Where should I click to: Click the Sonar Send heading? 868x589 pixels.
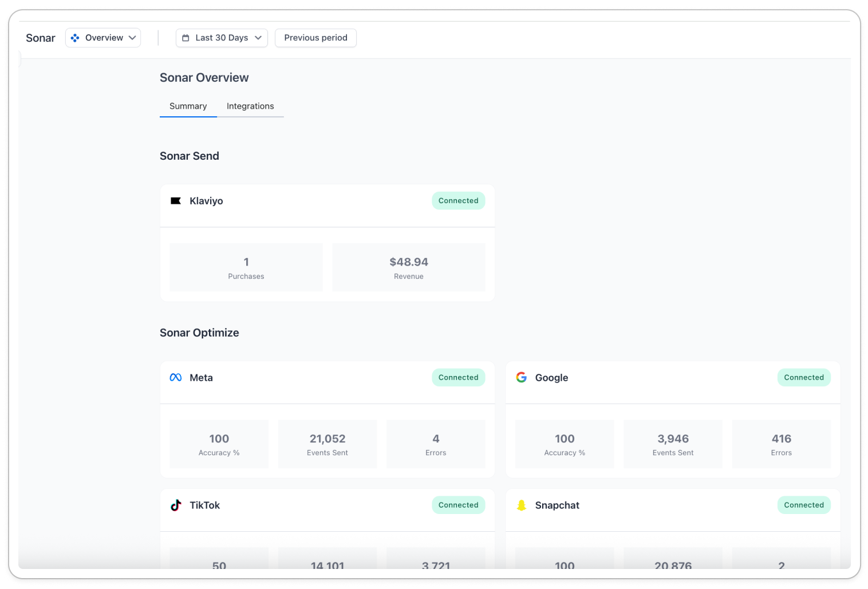coord(190,156)
